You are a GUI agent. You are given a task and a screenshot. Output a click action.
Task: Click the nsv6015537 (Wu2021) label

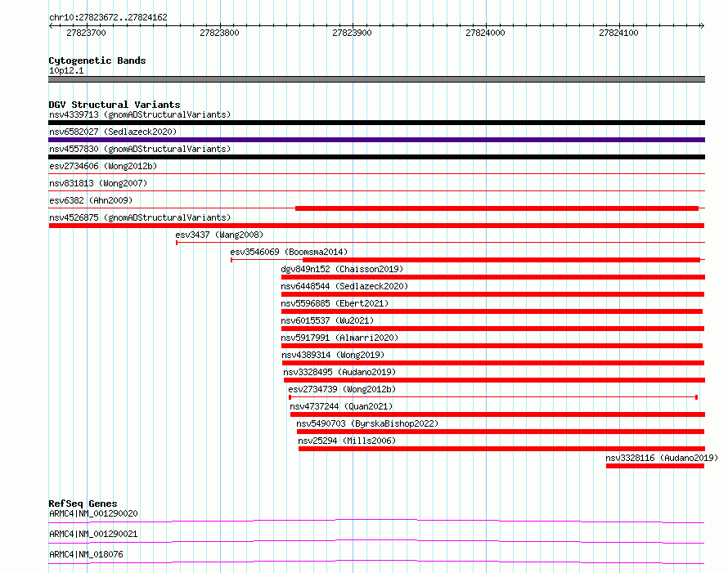pos(327,320)
